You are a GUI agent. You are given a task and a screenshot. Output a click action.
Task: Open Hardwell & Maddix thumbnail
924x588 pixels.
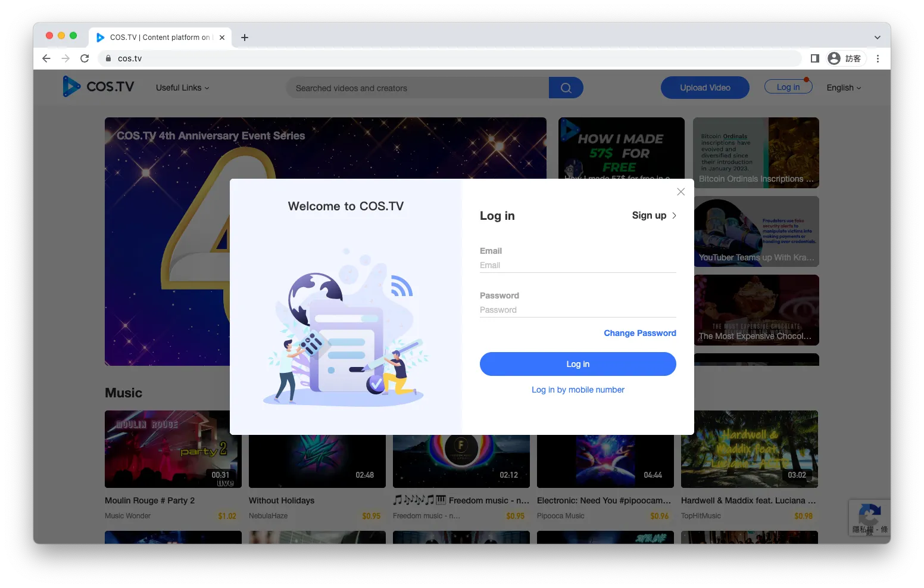tap(750, 449)
